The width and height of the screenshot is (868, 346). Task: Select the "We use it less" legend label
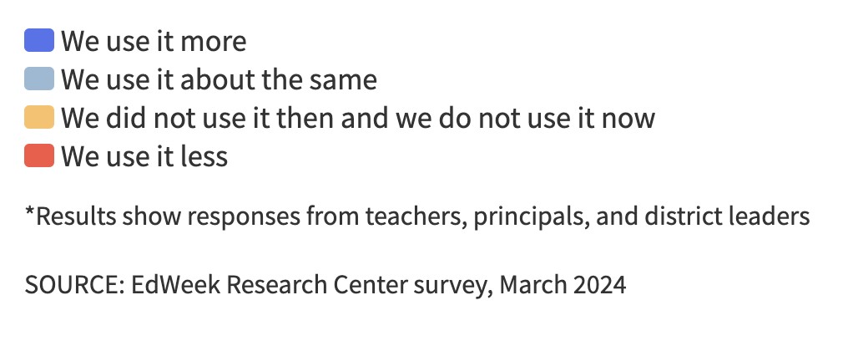point(144,156)
